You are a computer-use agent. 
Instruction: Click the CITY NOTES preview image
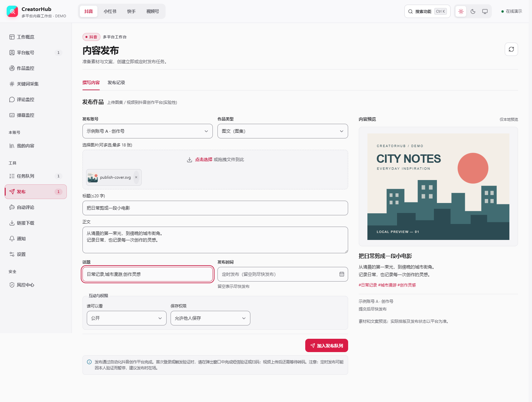click(438, 187)
